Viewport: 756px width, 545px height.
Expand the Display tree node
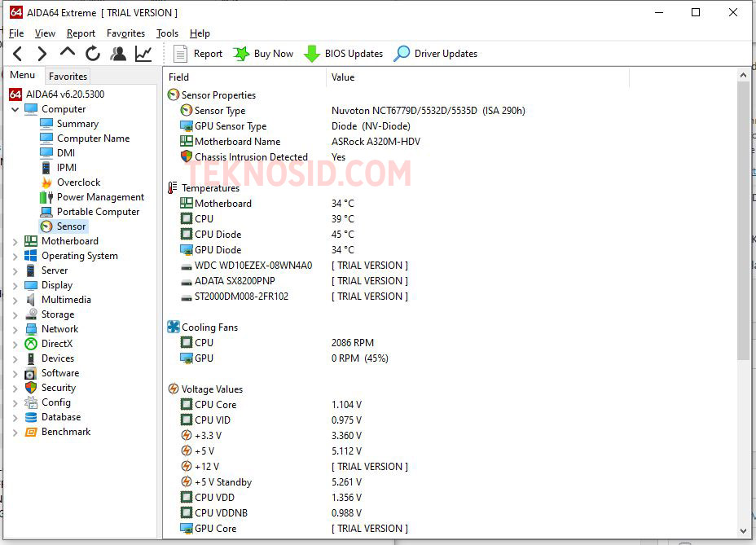[15, 285]
